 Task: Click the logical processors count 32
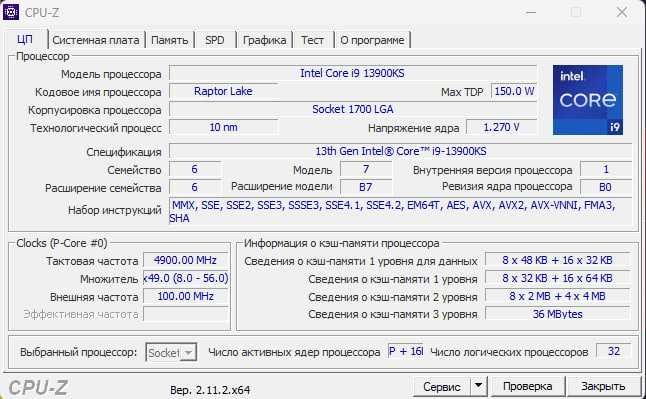(614, 351)
